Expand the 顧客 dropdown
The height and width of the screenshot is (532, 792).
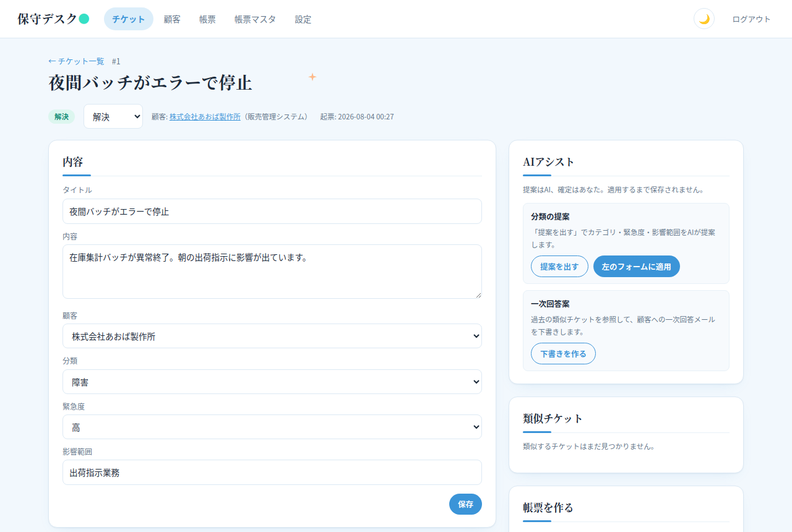coord(272,336)
